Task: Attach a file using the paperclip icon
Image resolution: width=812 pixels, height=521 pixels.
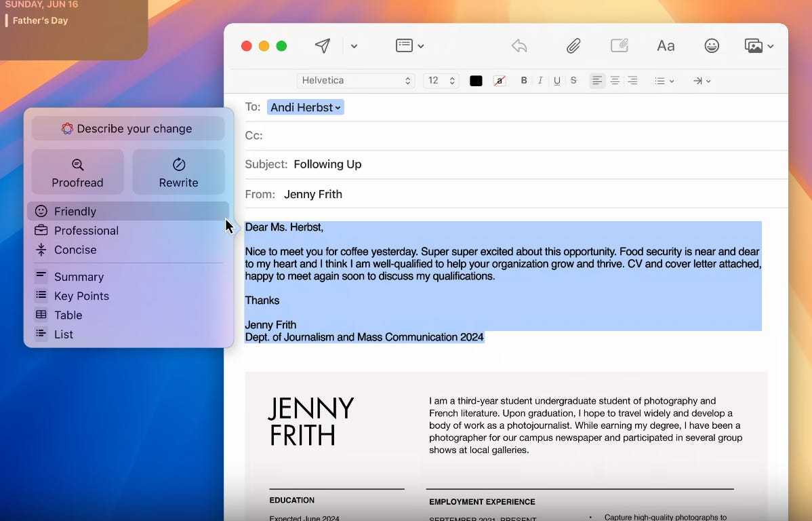Action: pyautogui.click(x=573, y=46)
